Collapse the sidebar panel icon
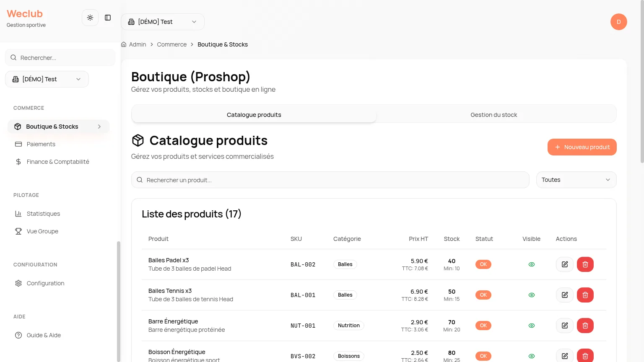 click(x=108, y=18)
